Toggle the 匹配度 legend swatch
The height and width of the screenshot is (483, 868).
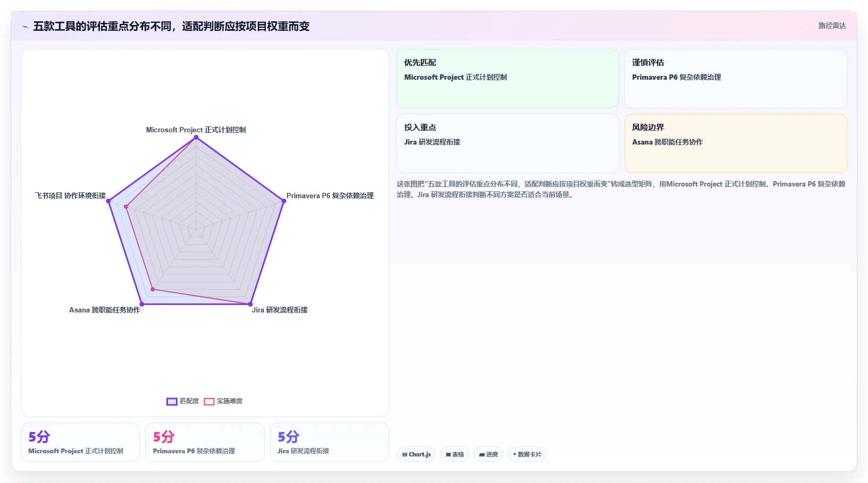[x=172, y=402]
